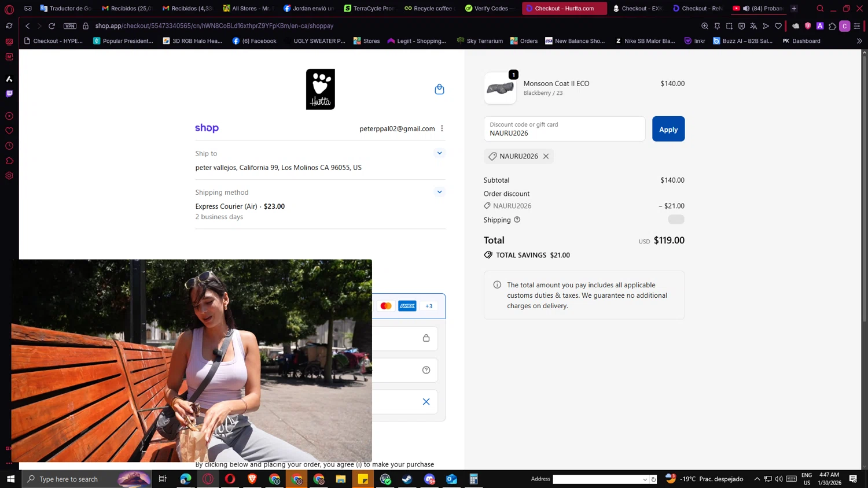This screenshot has width=868, height=488.
Task: Switch to the Checkout - EXK tab
Action: [x=637, y=8]
